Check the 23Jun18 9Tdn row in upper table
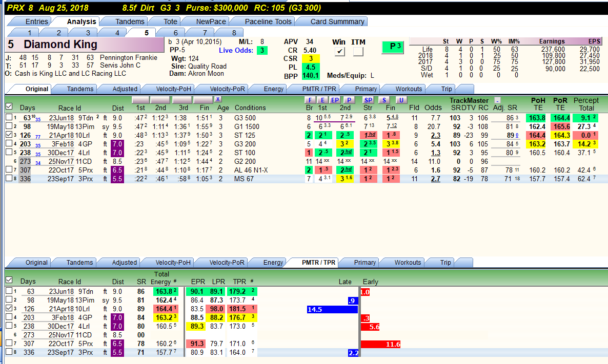This screenshot has height=364, width=608. click(x=9, y=117)
